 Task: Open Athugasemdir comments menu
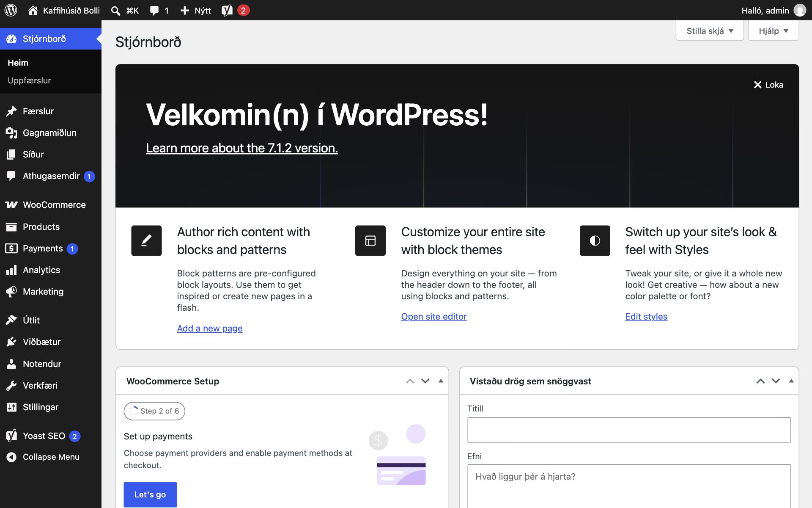(x=51, y=176)
